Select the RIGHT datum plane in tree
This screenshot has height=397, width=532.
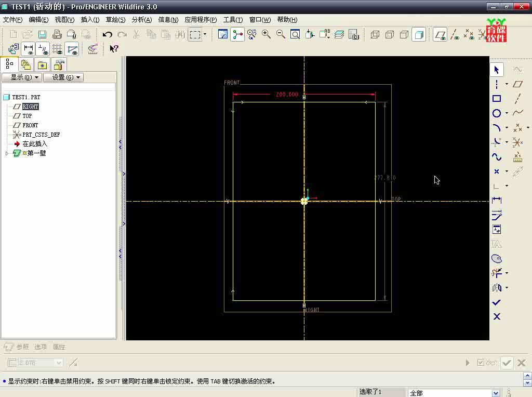coord(31,107)
